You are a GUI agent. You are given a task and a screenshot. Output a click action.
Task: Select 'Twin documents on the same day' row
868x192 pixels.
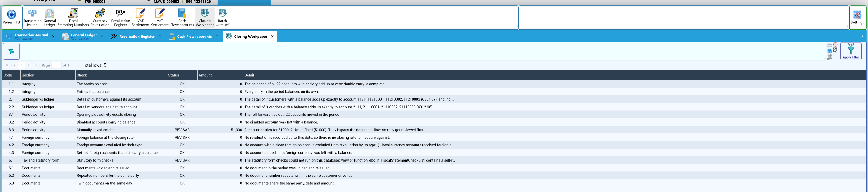(434, 183)
